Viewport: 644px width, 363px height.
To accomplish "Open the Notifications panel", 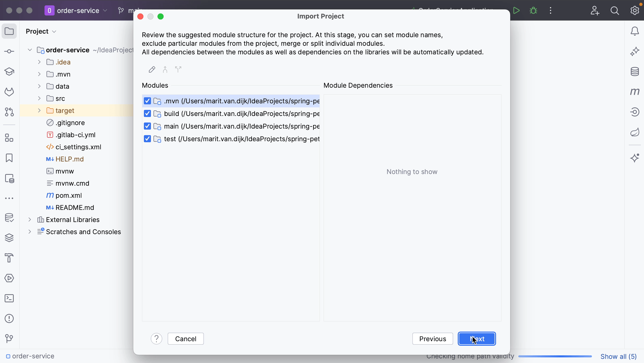I will point(634,31).
